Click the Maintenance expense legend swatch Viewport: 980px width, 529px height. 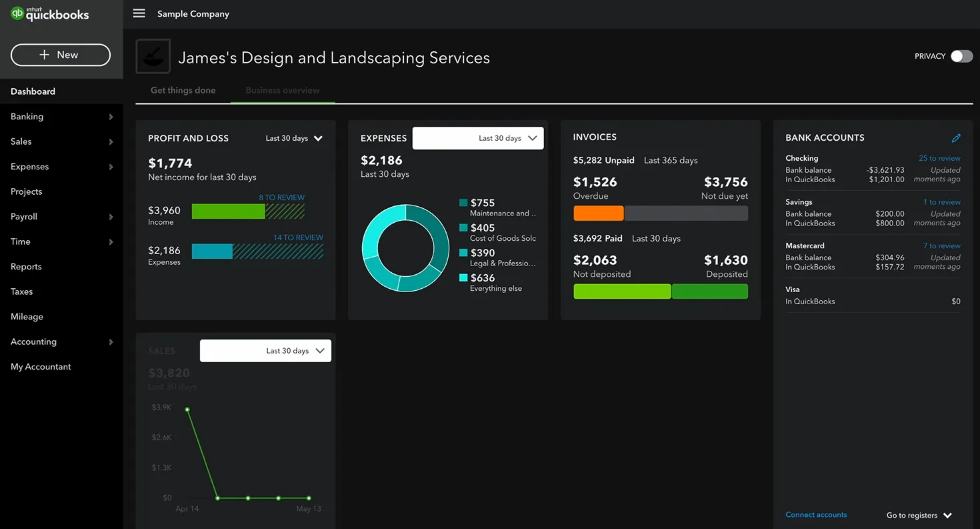tap(463, 203)
